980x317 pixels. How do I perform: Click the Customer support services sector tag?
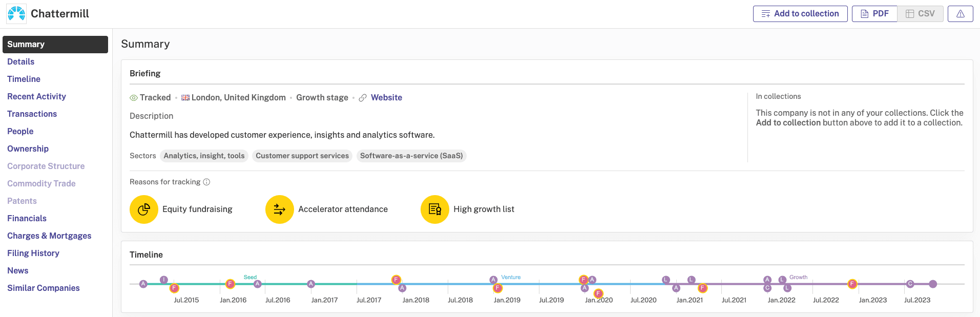pyautogui.click(x=302, y=156)
